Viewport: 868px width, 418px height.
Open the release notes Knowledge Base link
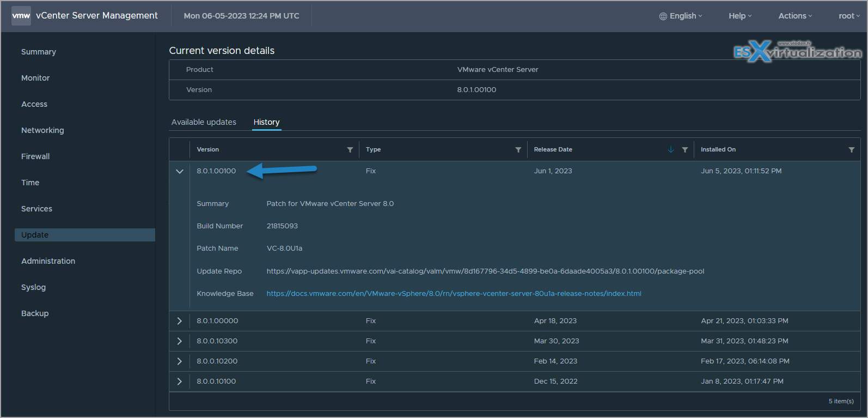[454, 294]
